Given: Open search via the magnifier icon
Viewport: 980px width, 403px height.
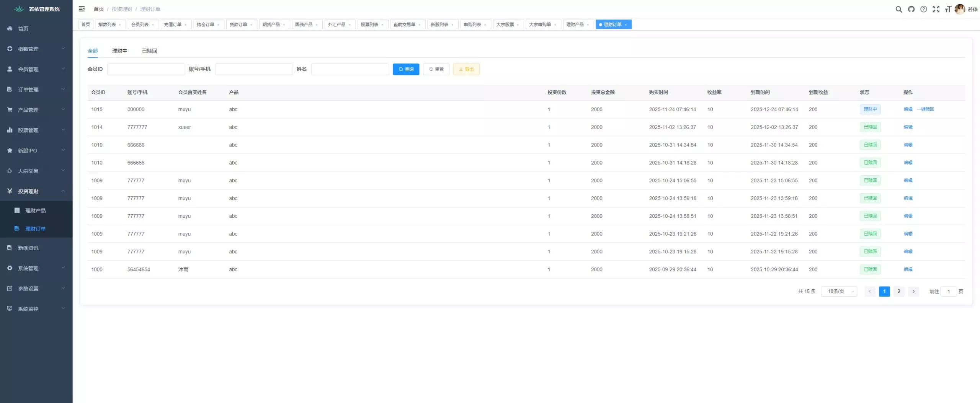Looking at the screenshot, I should click(898, 9).
